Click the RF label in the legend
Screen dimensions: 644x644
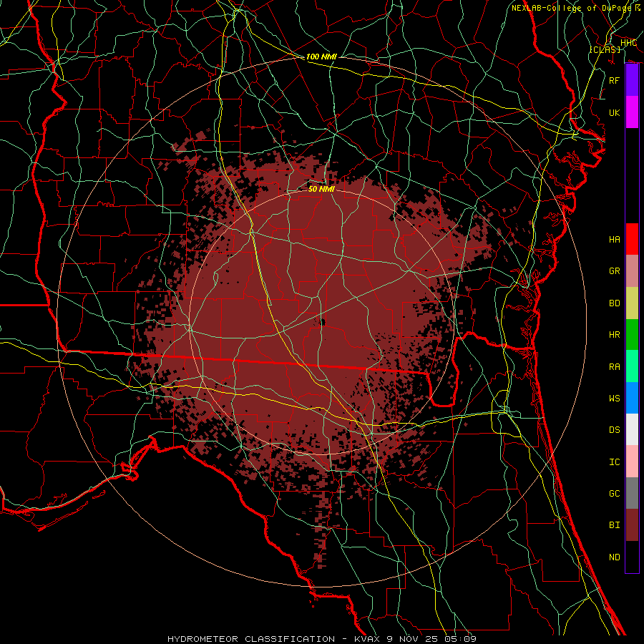pos(615,80)
